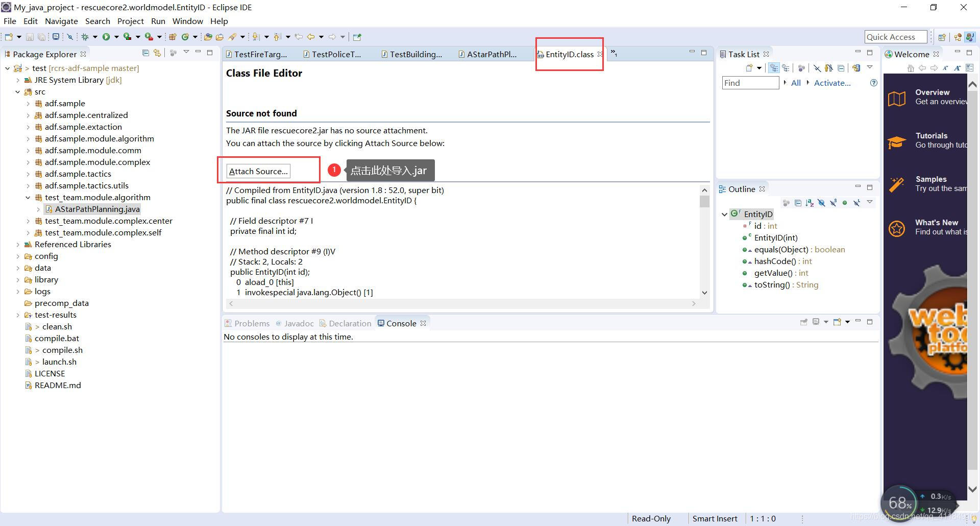This screenshot has width=980, height=526.
Task: Click New Task icon in Task List
Action: 749,68
